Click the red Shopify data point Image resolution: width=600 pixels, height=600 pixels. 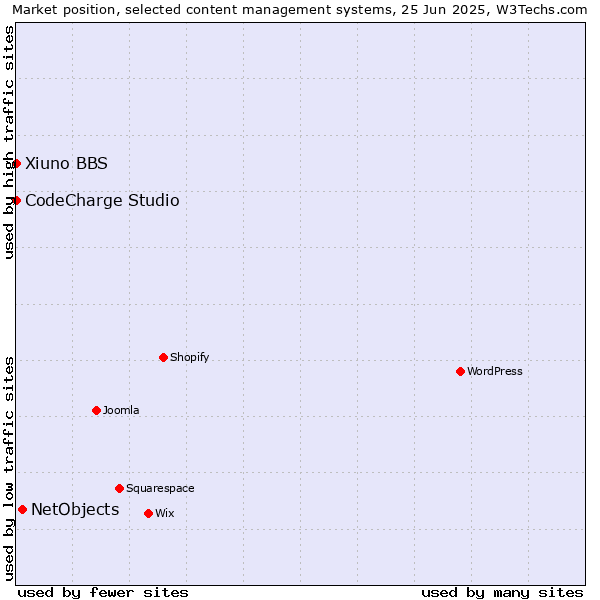[163, 357]
